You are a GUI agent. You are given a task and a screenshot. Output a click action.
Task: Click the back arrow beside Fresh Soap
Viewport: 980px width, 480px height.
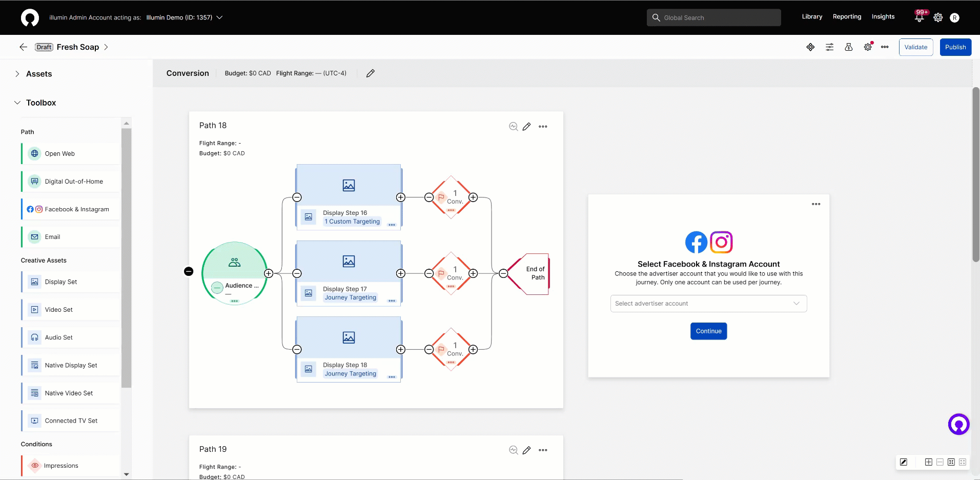(23, 47)
